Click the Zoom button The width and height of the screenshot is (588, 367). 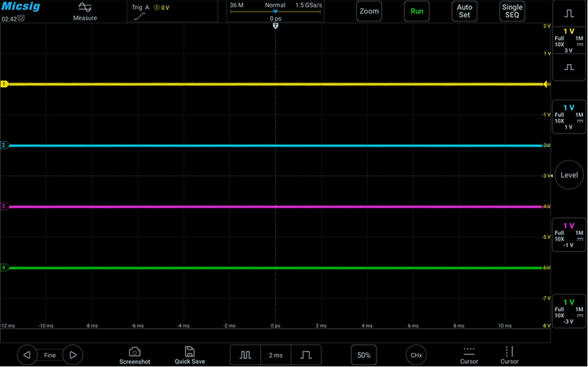tap(369, 11)
